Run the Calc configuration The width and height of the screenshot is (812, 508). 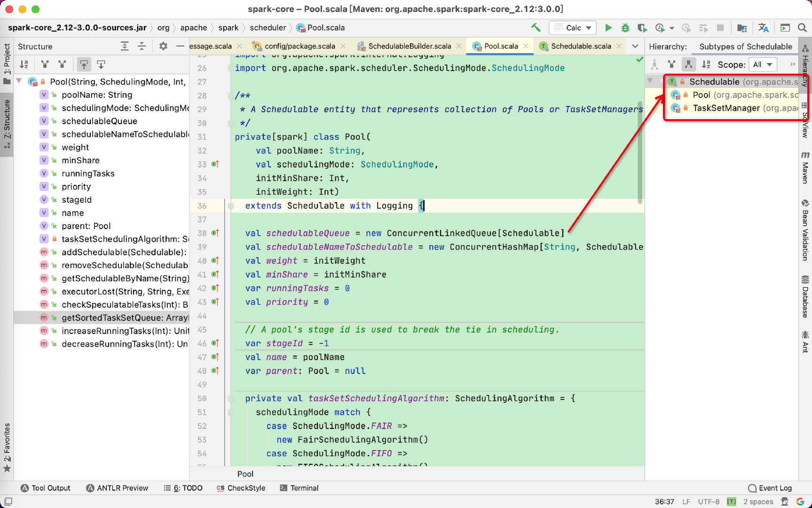[608, 28]
